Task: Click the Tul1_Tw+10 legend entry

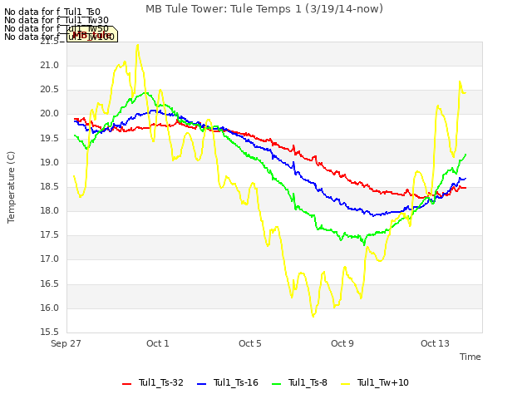Action: pos(375,382)
